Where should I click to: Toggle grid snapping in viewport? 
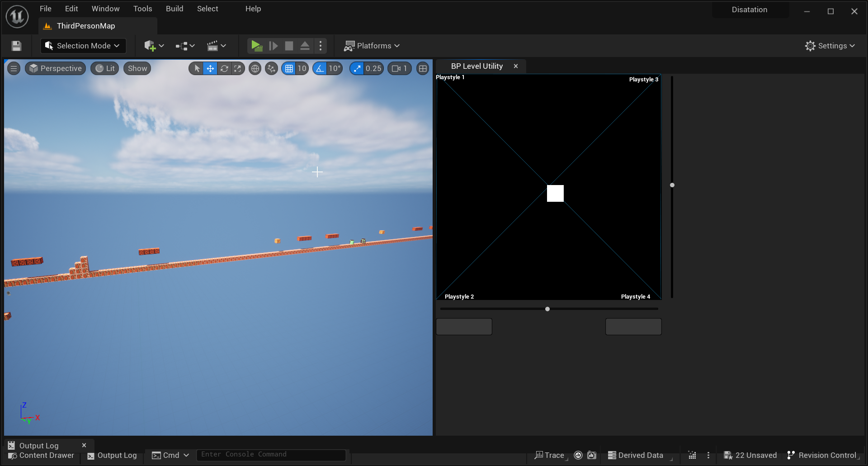pos(289,68)
